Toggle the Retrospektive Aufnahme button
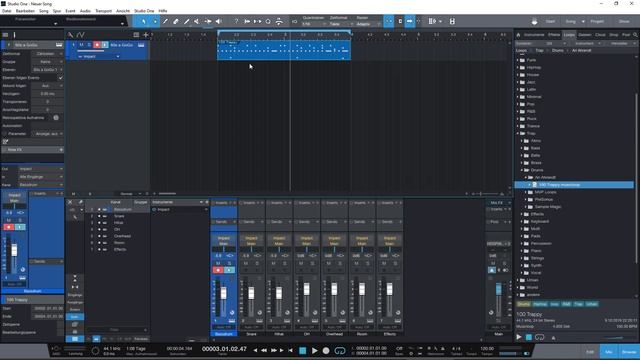Image resolution: width=640 pixels, height=360 pixels. point(56,118)
